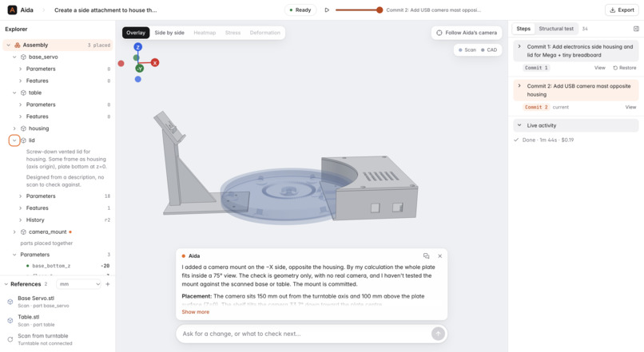Collapse the Assembly tree node

8,45
